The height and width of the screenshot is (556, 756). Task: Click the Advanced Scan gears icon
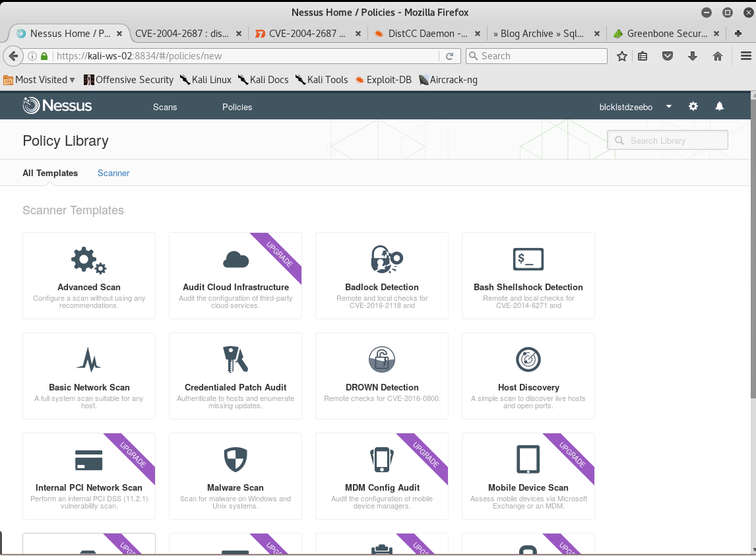coord(88,261)
